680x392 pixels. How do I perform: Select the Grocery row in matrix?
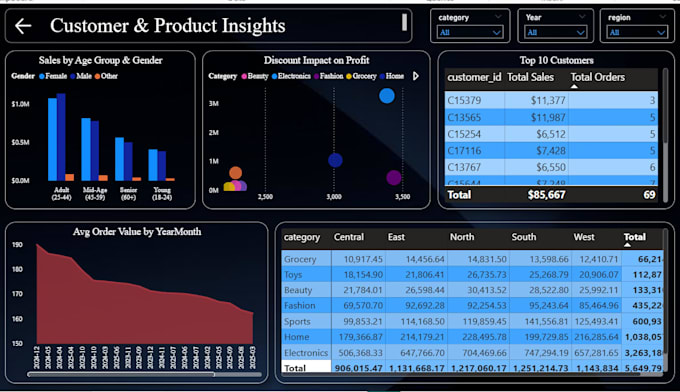(472, 259)
